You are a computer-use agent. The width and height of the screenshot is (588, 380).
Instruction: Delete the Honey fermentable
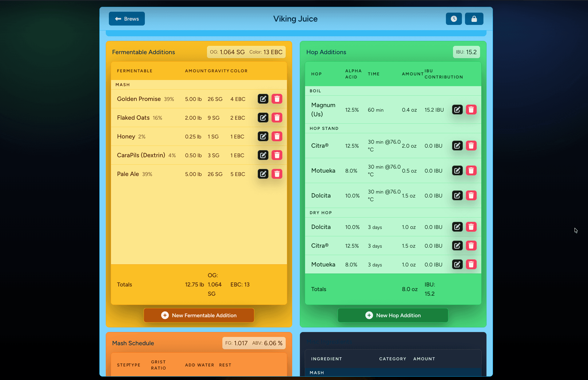(x=277, y=136)
